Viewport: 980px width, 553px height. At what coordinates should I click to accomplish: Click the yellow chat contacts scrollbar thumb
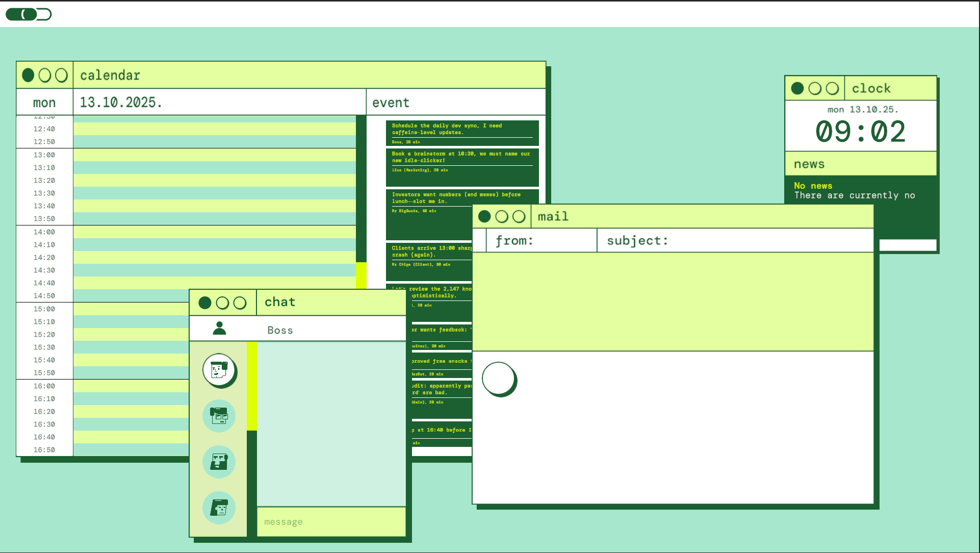[x=252, y=386]
